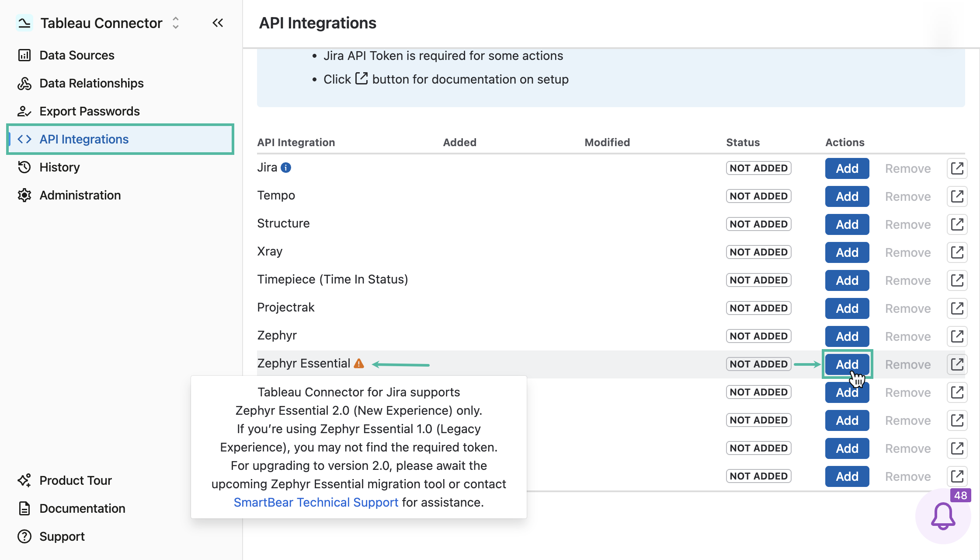Go to Export Passwords page
Screen dimensions: 980x560
[x=120, y=111]
